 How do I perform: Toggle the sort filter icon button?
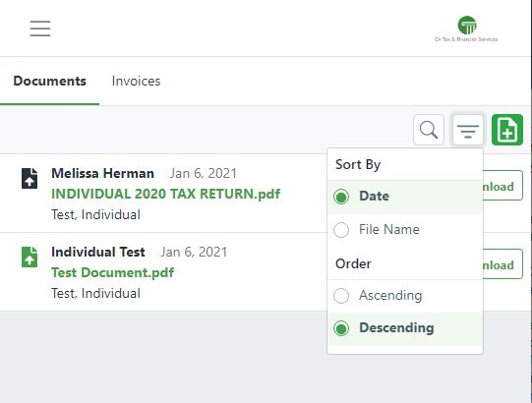tap(468, 130)
